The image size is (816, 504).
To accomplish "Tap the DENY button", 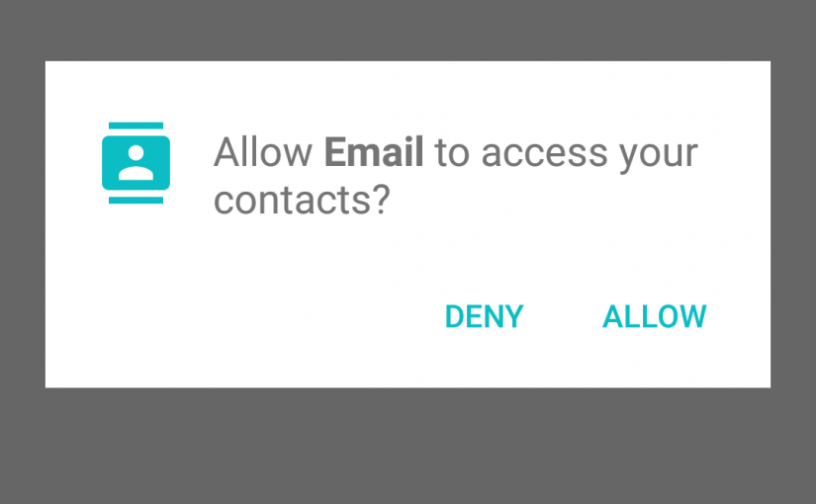I will pyautogui.click(x=484, y=316).
